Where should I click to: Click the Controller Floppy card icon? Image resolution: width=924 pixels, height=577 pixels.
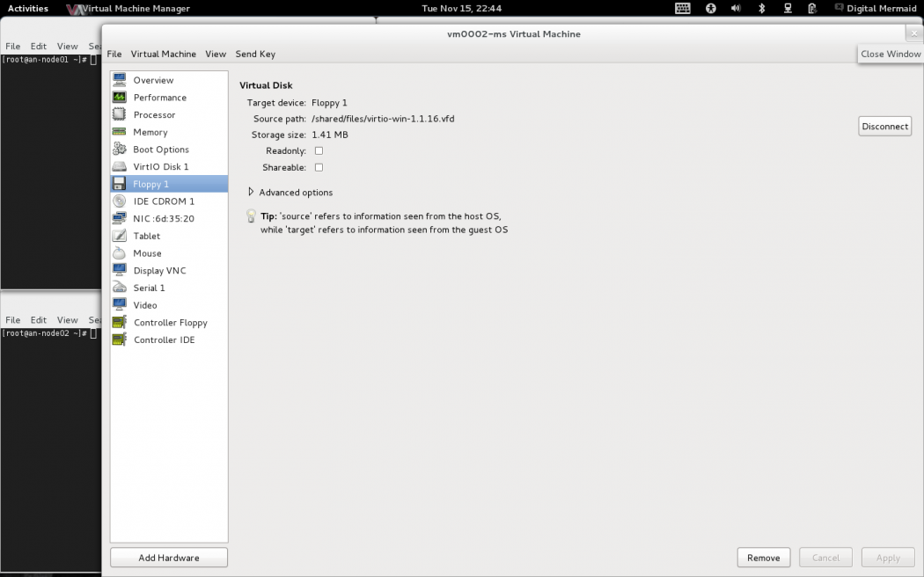point(119,323)
